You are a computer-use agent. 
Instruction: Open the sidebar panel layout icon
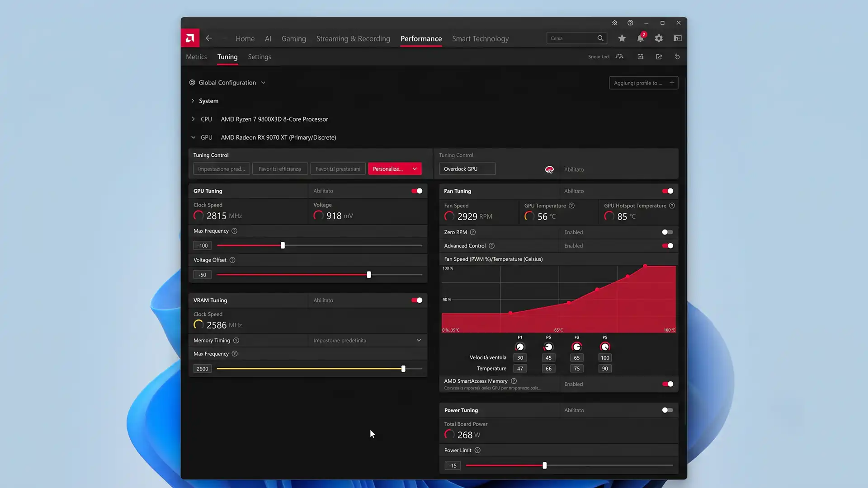tap(677, 38)
